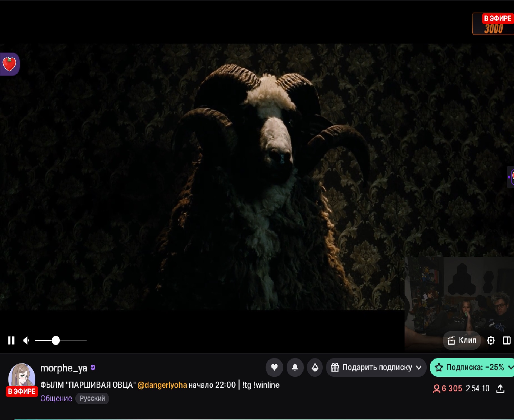The width and height of the screenshot is (514, 420).
Task: Select the Русский language tag
Action: pyautogui.click(x=92, y=398)
